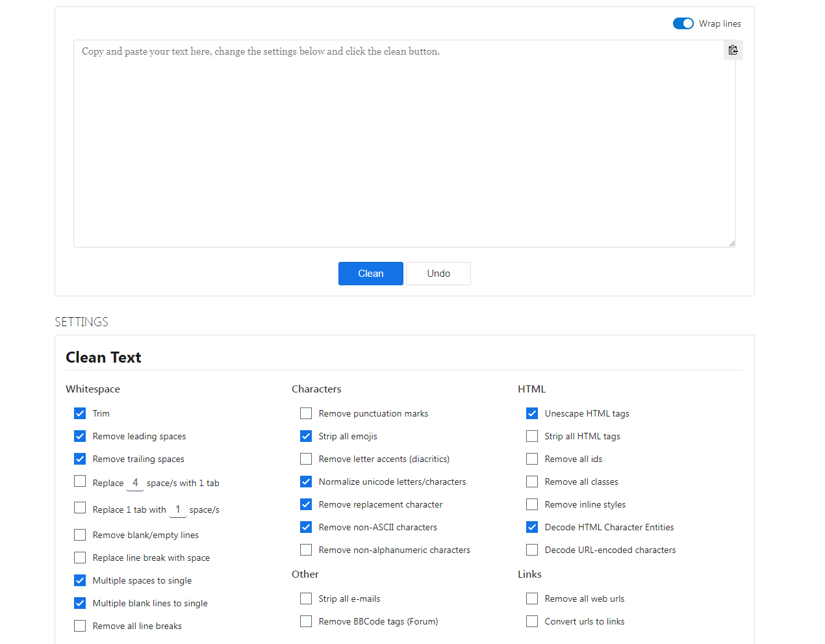Enable Strip all HTML tags
Viewport: 825px width, 644px height.
[531, 436]
